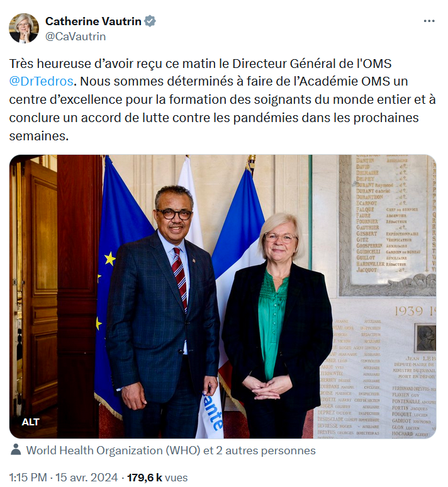The width and height of the screenshot is (448, 487).
Task: Click the bronze relief portrait plaque
Action: 425,339
